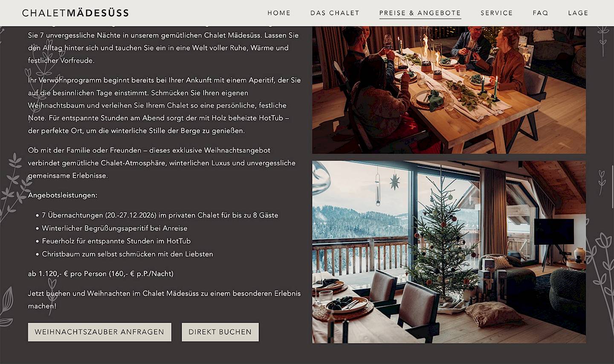Screen dimensions: 614x364
Task: Click the 7 Übernachtungen bullet item
Action: coord(160,215)
